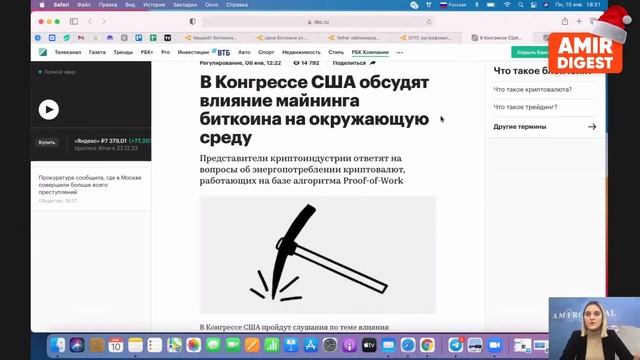Go back with Safari's back arrow

coord(90,21)
